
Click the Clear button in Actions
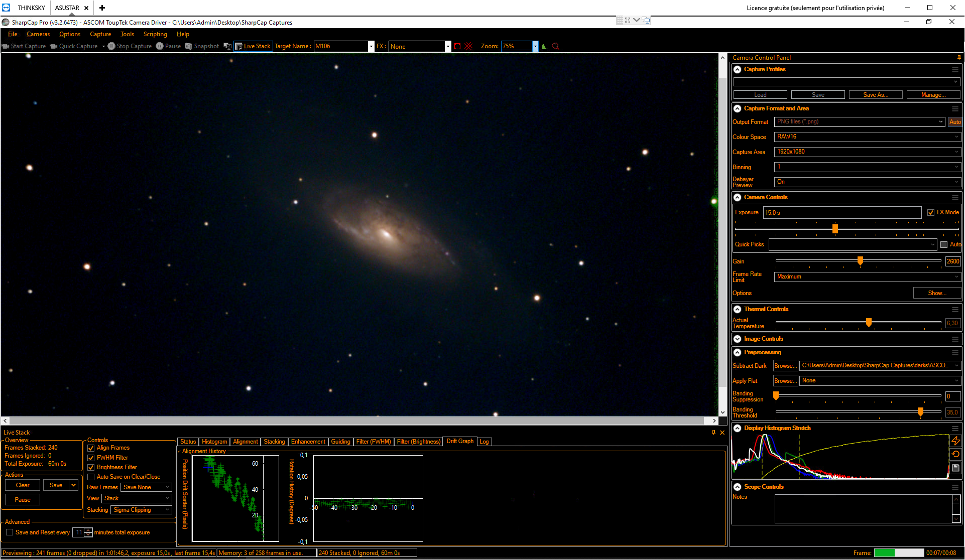23,485
